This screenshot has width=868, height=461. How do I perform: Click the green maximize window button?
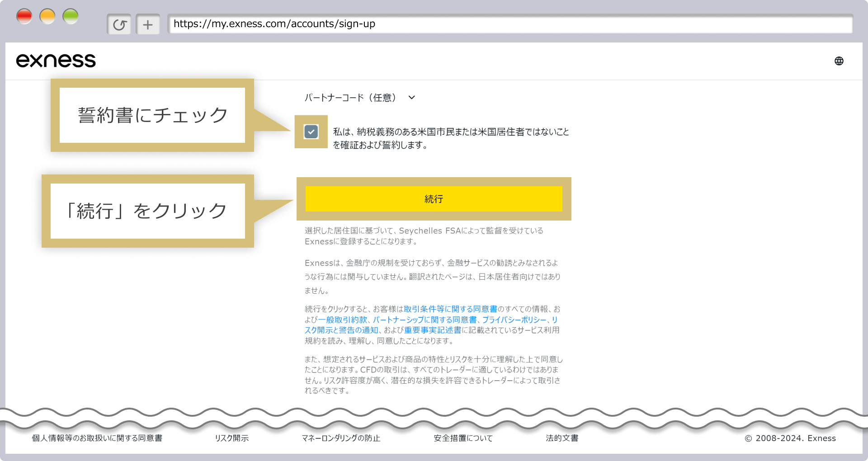pos(71,17)
